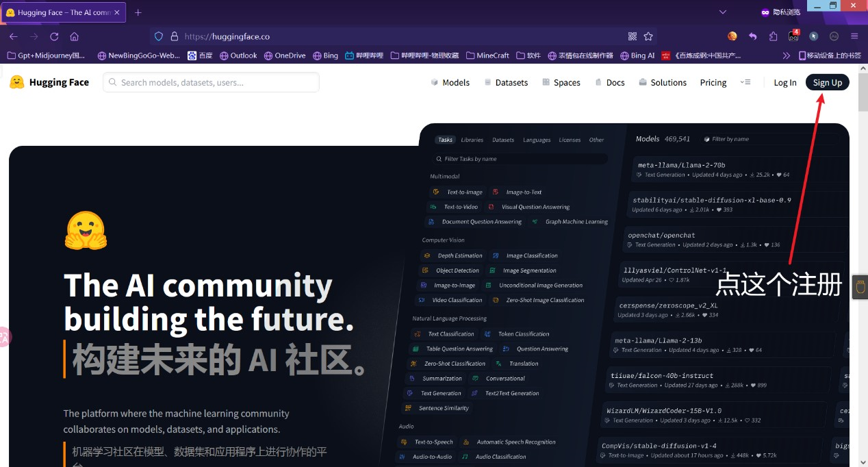Click the Visual Question Answering task tag
The height and width of the screenshot is (467, 868).
(x=530, y=207)
